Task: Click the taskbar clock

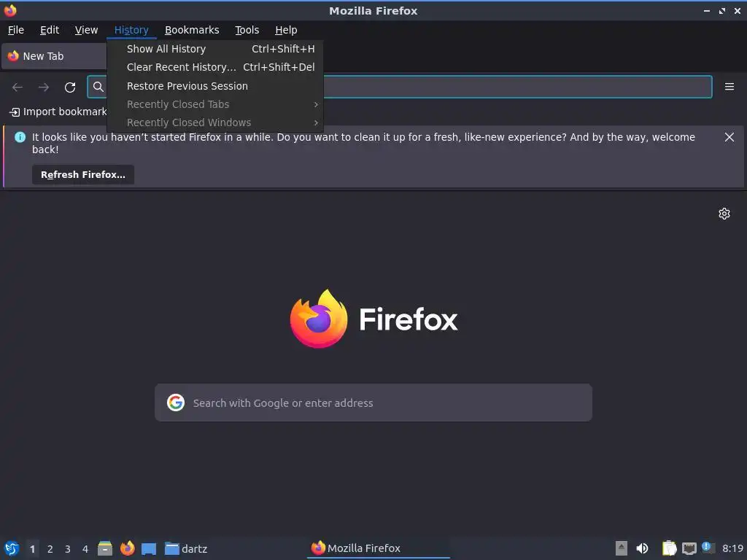Action: [x=732, y=548]
